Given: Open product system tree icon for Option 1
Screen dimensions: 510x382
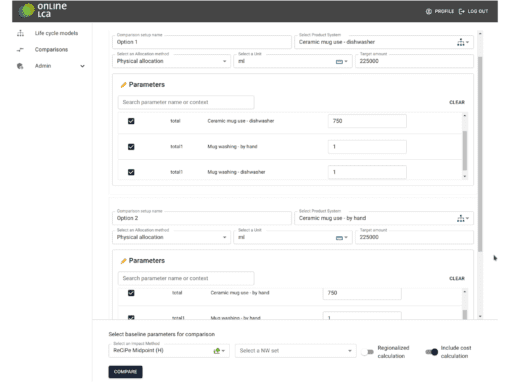Looking at the screenshot, I should pyautogui.click(x=461, y=42).
